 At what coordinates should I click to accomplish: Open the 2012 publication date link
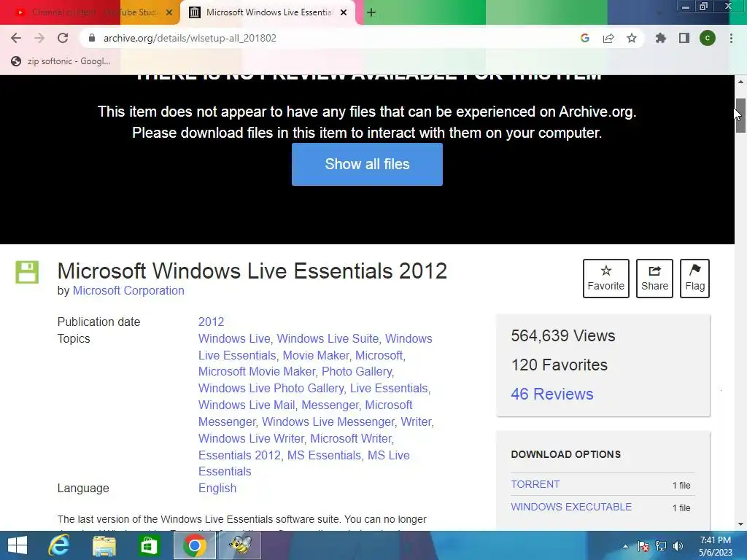(x=211, y=322)
